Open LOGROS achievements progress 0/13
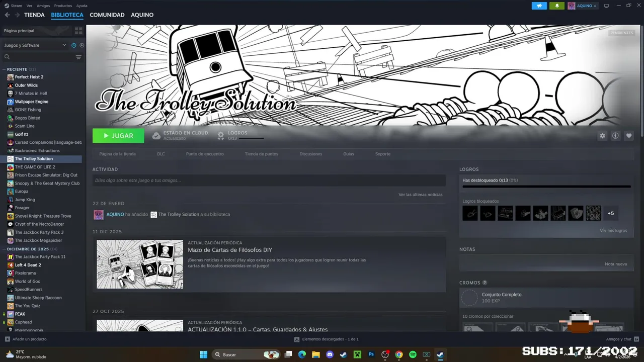The image size is (644, 362). click(x=240, y=136)
